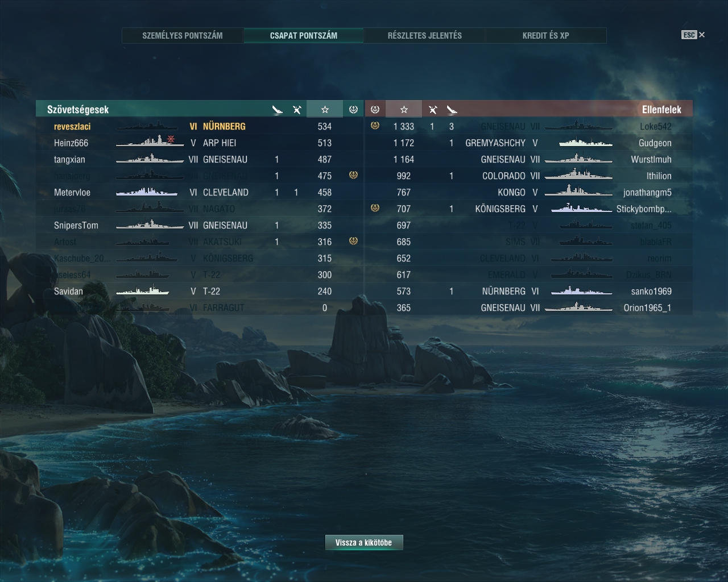Switch to Részletes jelentés tab

(425, 35)
